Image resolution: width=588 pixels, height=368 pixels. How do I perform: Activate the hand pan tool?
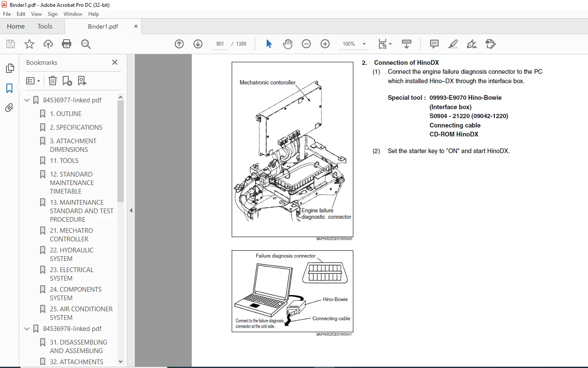tap(288, 44)
